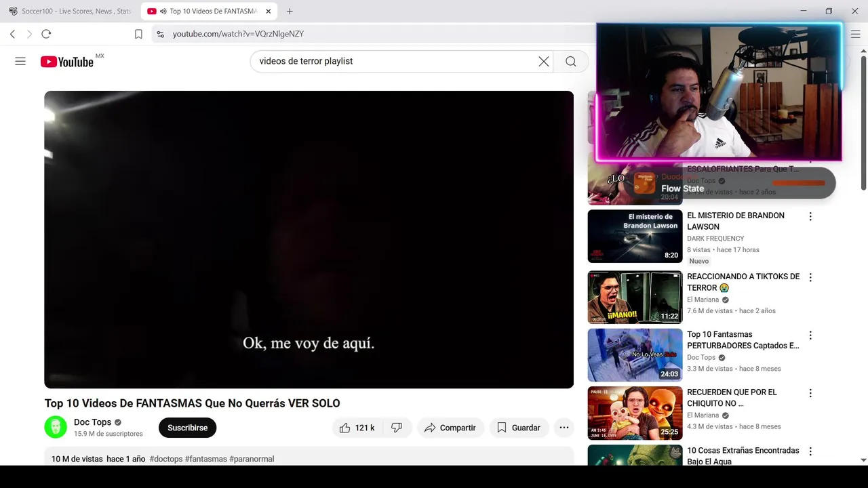Image resolution: width=868 pixels, height=488 pixels.
Task: Click the El Mariana channel under TikToks video
Action: pos(703,300)
